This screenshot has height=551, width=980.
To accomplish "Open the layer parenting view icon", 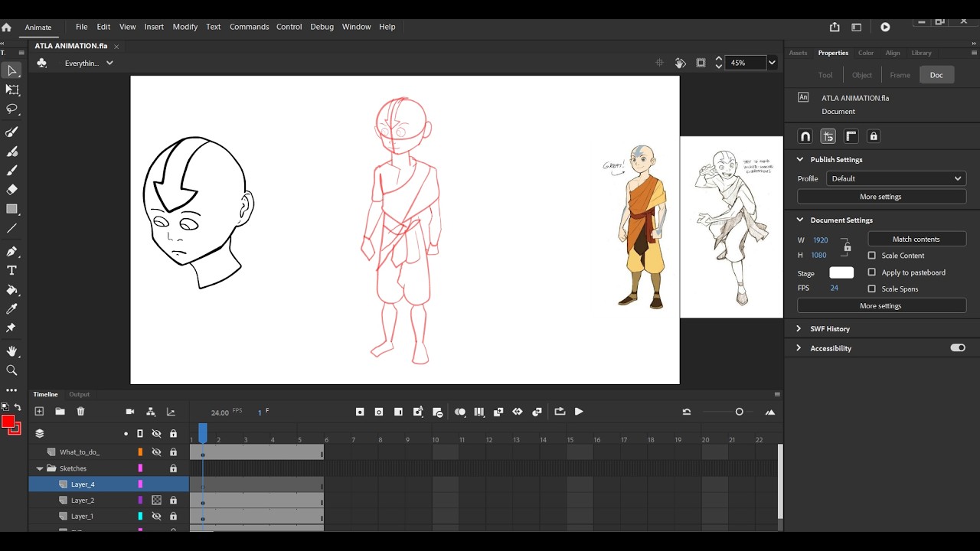I will (150, 412).
